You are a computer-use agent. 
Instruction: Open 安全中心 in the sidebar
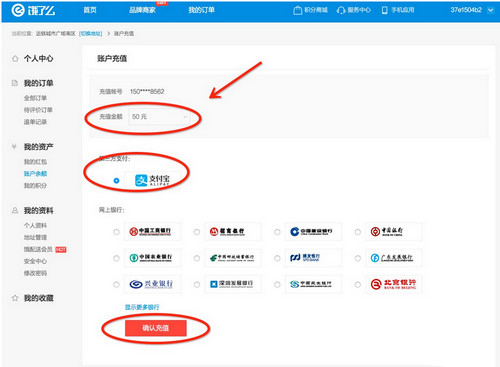(35, 261)
